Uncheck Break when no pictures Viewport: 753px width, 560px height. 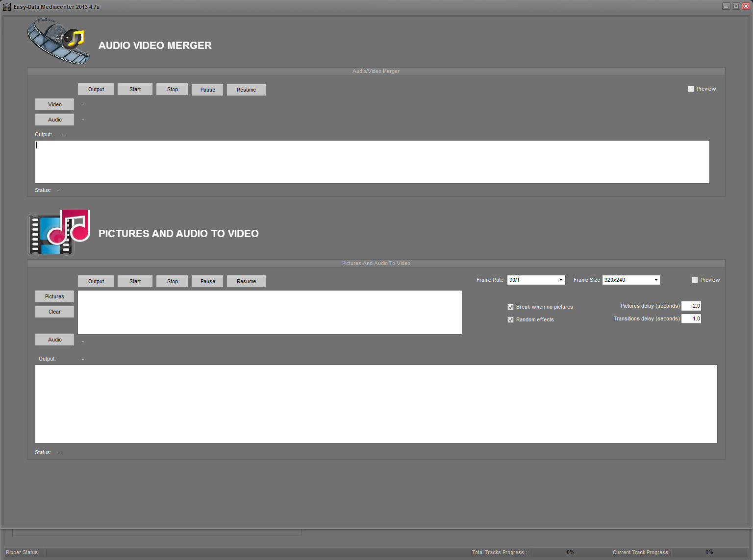click(510, 307)
